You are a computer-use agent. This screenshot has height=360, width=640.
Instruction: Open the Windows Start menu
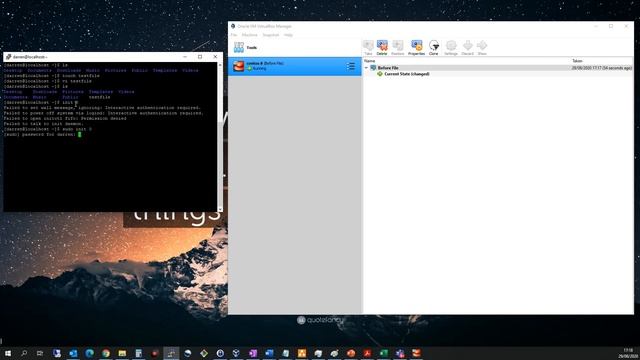pyautogui.click(x=8, y=353)
